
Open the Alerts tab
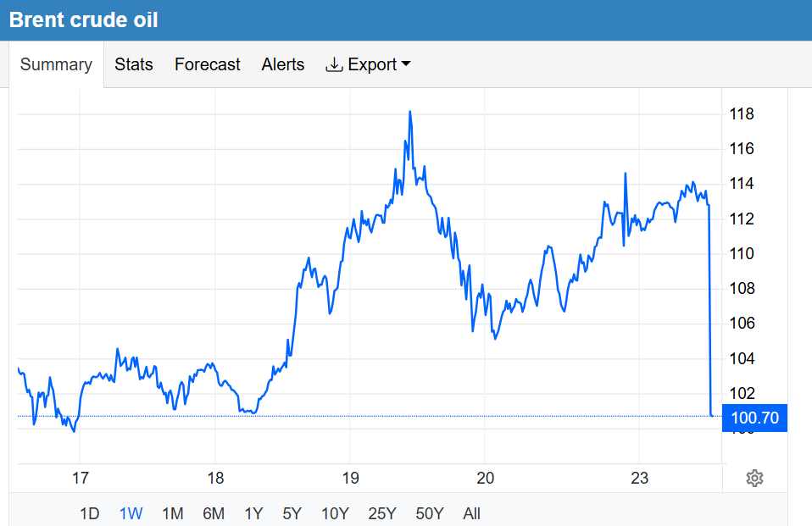[x=283, y=64]
